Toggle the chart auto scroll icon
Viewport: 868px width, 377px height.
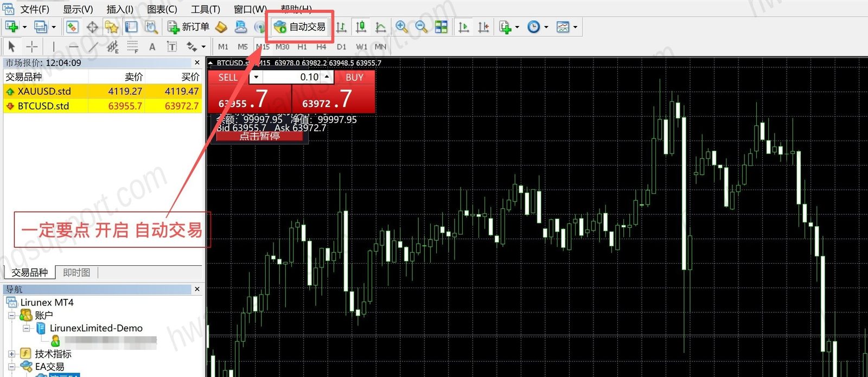(463, 27)
